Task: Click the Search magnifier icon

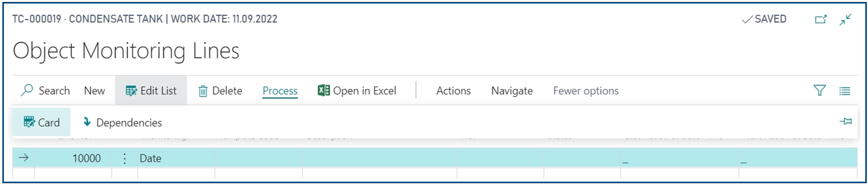Action: point(27,90)
